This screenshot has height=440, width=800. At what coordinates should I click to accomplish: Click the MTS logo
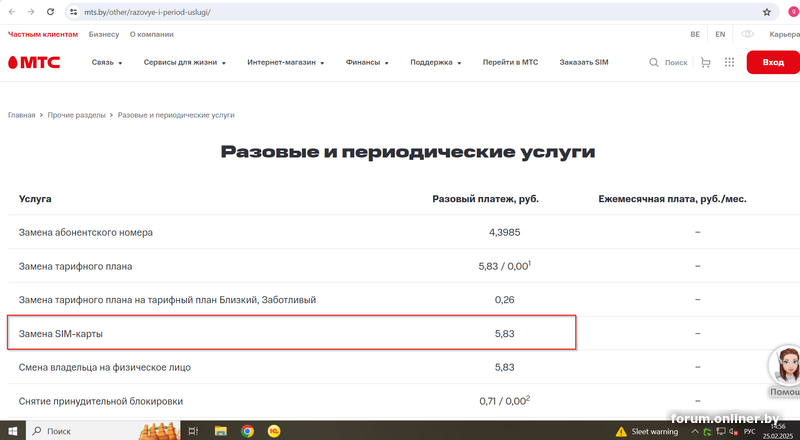point(34,62)
